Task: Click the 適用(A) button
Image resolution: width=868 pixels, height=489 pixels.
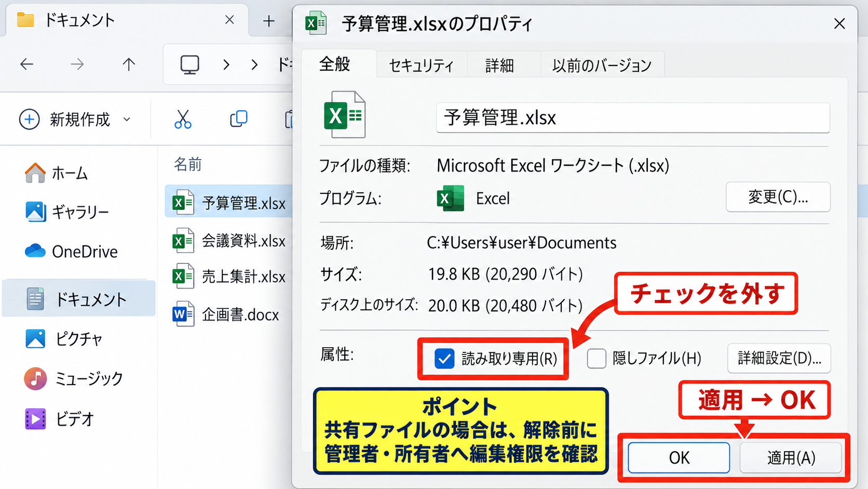Action: [x=791, y=457]
